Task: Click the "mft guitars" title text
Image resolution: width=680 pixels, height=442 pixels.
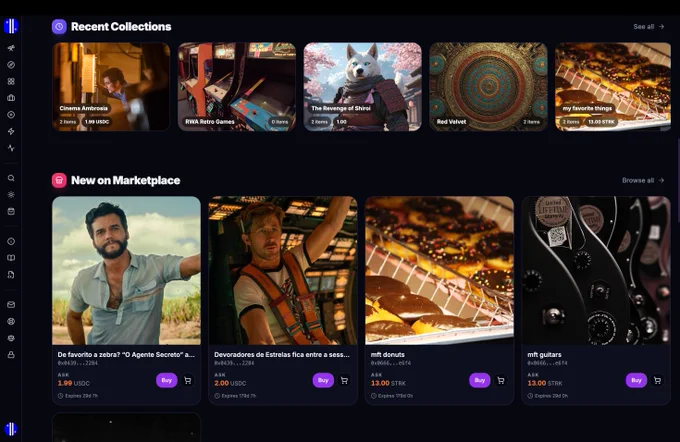Action: click(x=544, y=354)
